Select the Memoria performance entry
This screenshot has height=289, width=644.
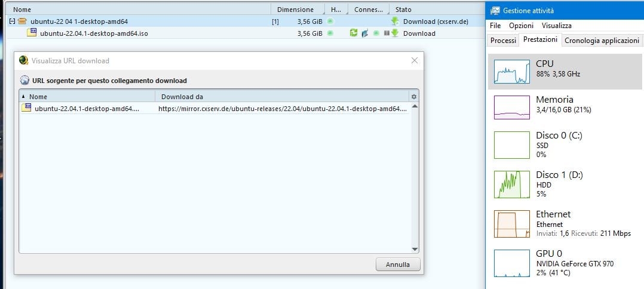click(x=565, y=107)
